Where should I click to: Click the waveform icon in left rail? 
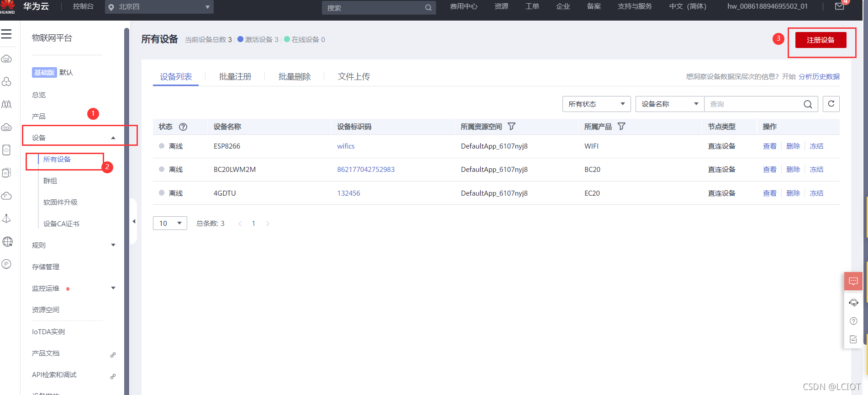[x=6, y=104]
